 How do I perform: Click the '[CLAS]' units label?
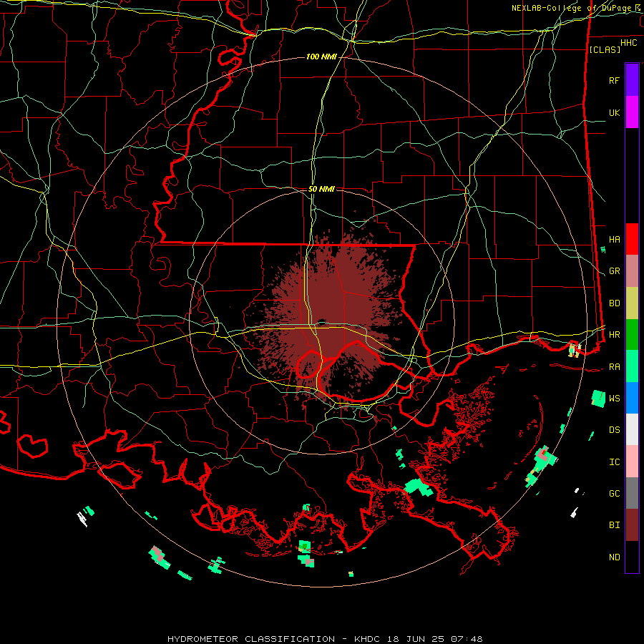tap(605, 49)
